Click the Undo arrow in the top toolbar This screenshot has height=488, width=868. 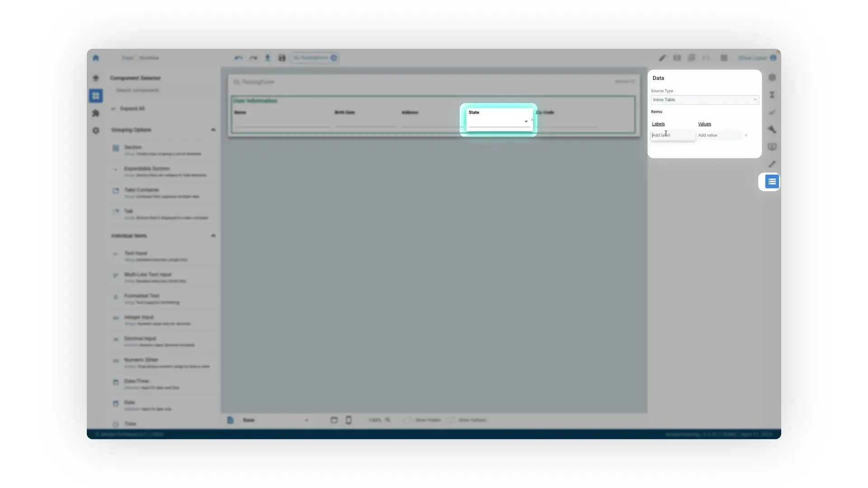pyautogui.click(x=239, y=58)
